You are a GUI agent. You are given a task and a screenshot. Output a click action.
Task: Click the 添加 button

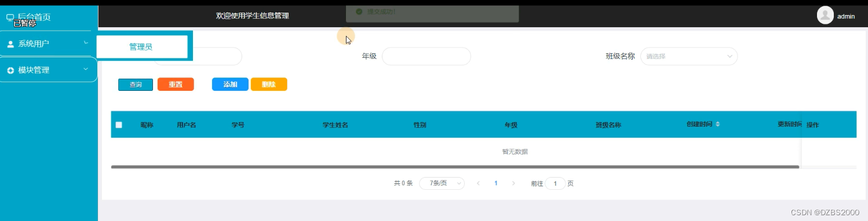(230, 84)
